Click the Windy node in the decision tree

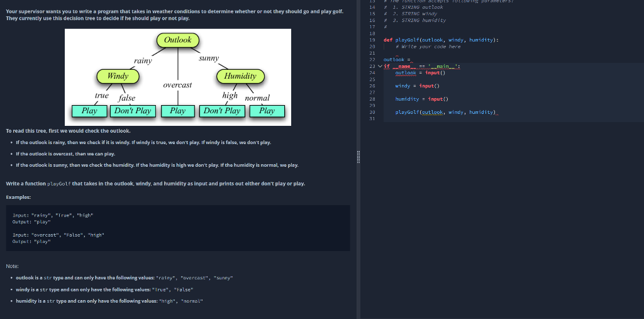[118, 76]
